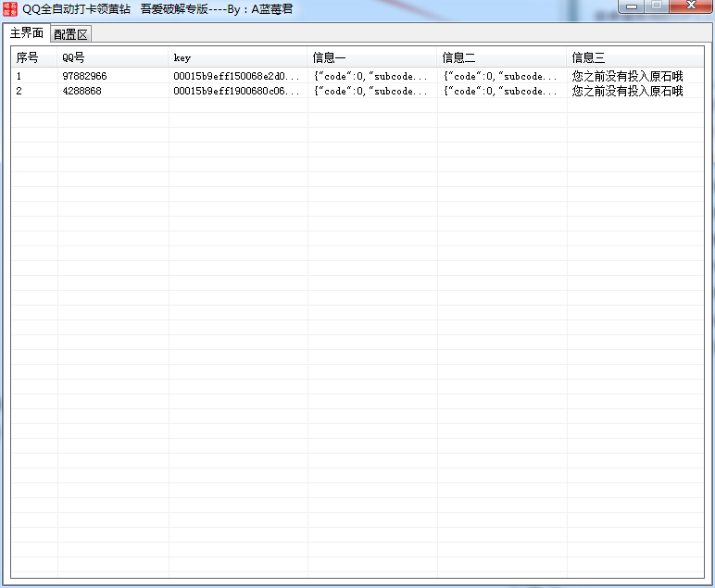Click sequence number 2 cell

[19, 91]
